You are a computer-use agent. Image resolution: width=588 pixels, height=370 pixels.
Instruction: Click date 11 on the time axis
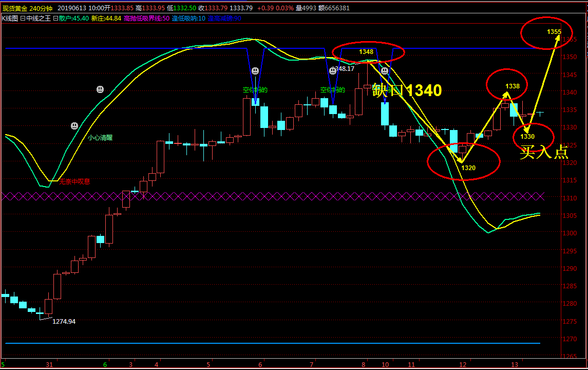(411, 365)
